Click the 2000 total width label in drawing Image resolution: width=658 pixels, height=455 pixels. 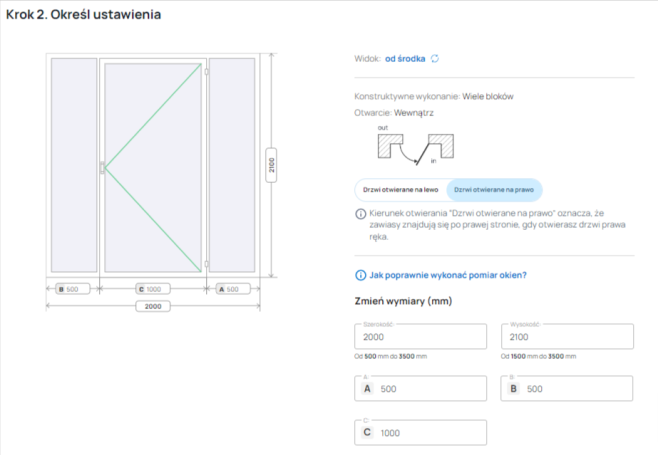tap(153, 306)
